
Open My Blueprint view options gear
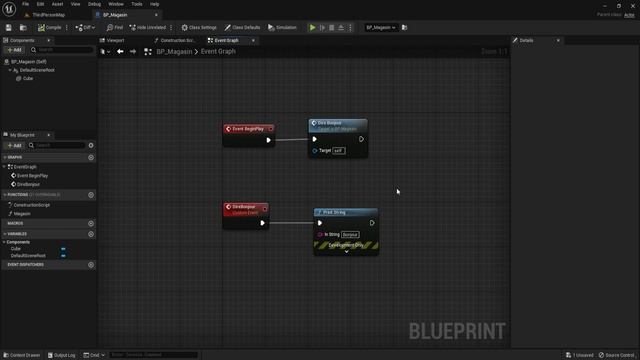click(x=91, y=145)
